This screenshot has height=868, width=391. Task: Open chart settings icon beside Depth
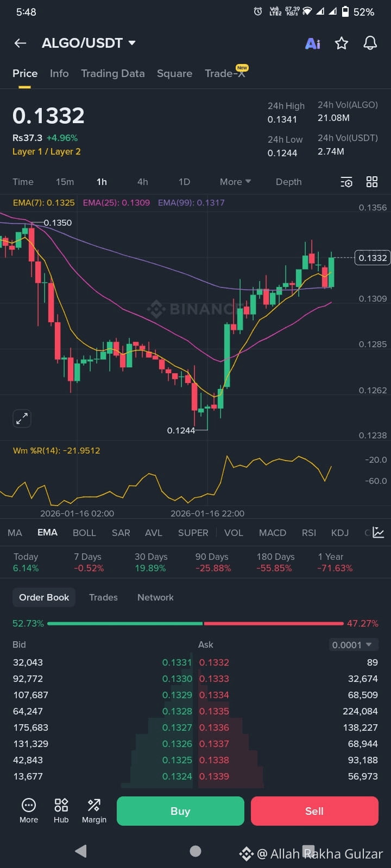click(346, 182)
